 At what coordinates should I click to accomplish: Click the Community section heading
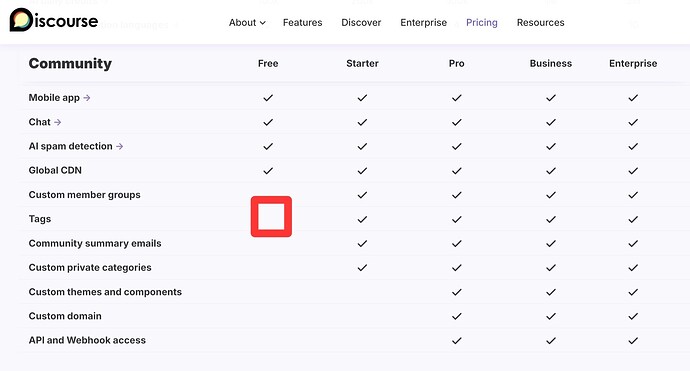click(70, 63)
